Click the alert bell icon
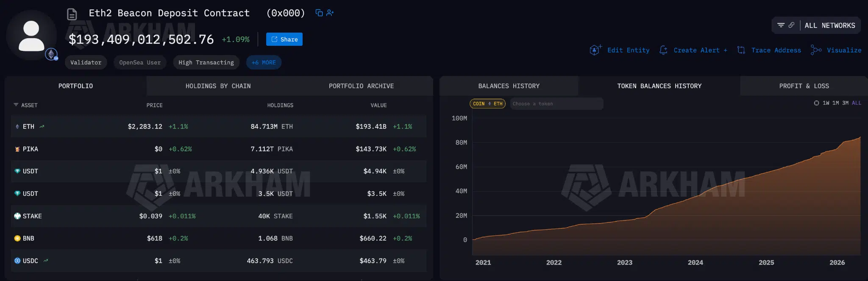Image resolution: width=868 pixels, height=281 pixels. click(663, 50)
